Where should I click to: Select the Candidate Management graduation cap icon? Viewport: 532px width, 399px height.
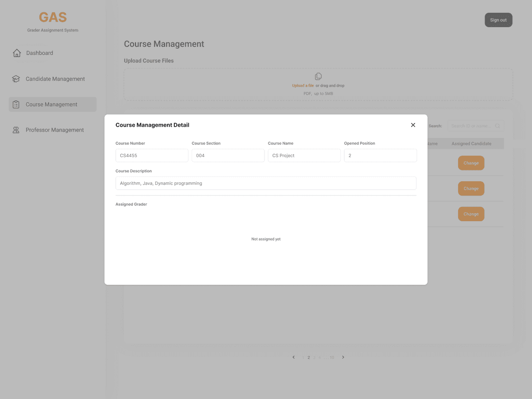16,78
